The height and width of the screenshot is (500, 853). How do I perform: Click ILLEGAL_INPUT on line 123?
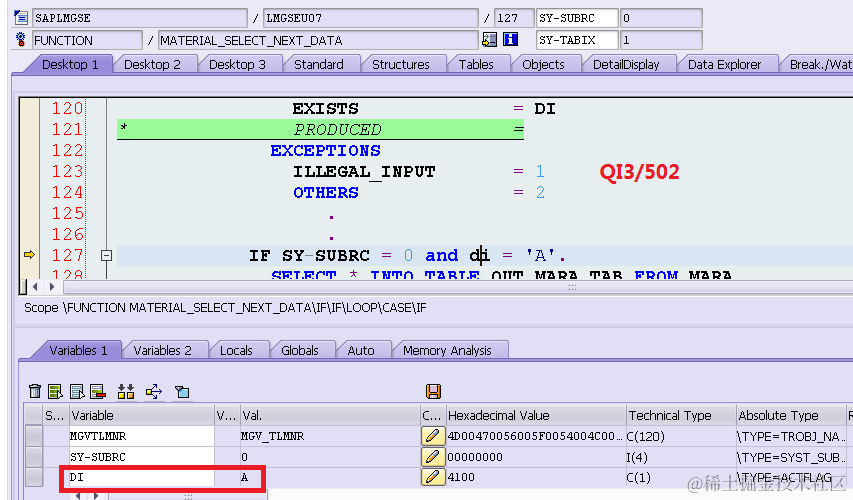click(x=364, y=171)
